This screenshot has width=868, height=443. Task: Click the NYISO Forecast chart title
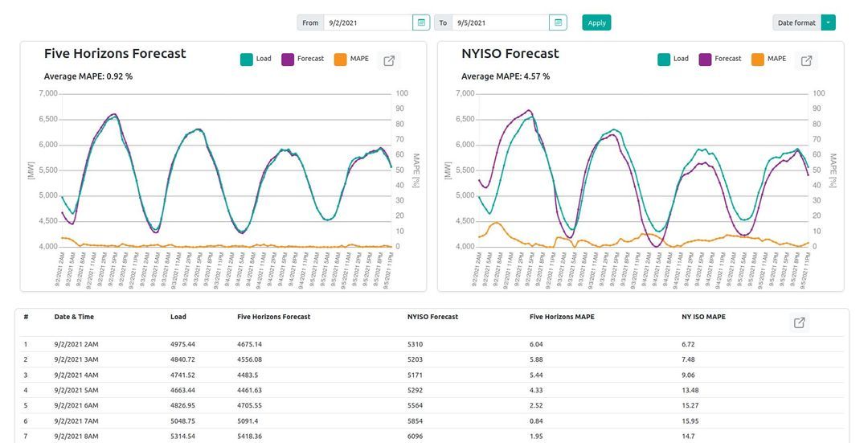coord(510,54)
